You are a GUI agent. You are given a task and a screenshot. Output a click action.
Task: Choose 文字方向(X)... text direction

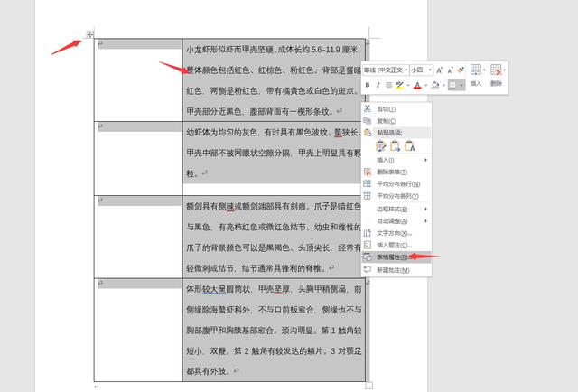pos(396,233)
